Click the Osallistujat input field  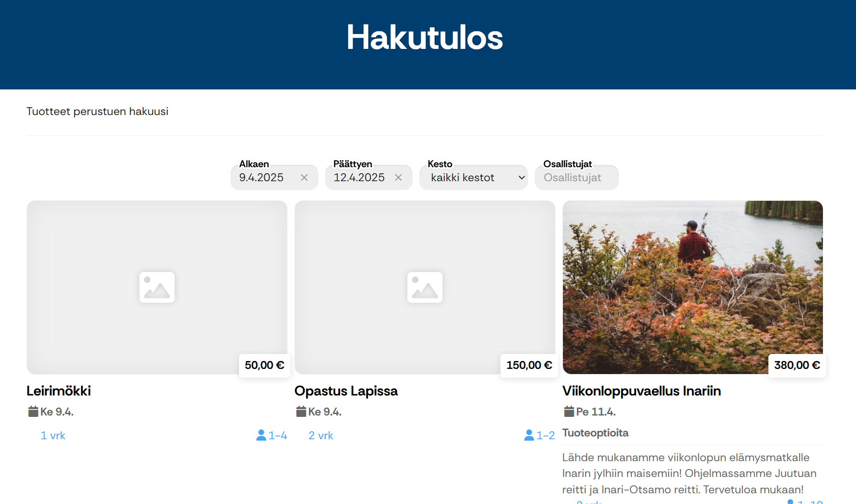(x=577, y=177)
